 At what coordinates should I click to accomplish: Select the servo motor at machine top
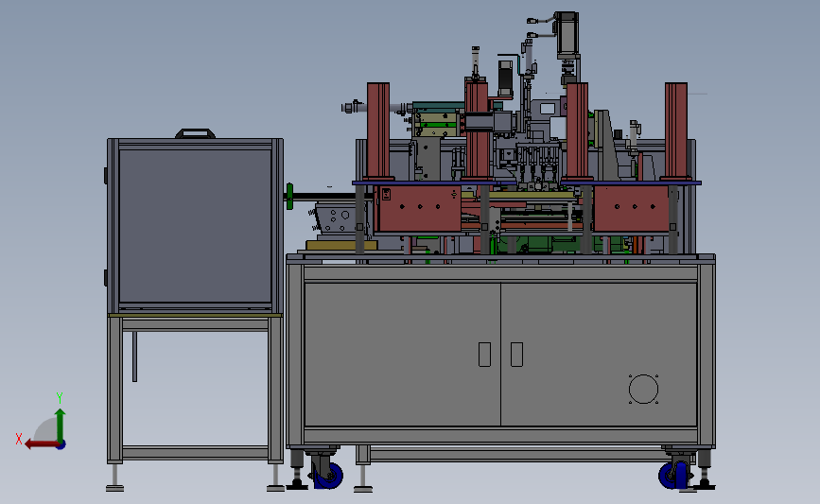pos(567,34)
